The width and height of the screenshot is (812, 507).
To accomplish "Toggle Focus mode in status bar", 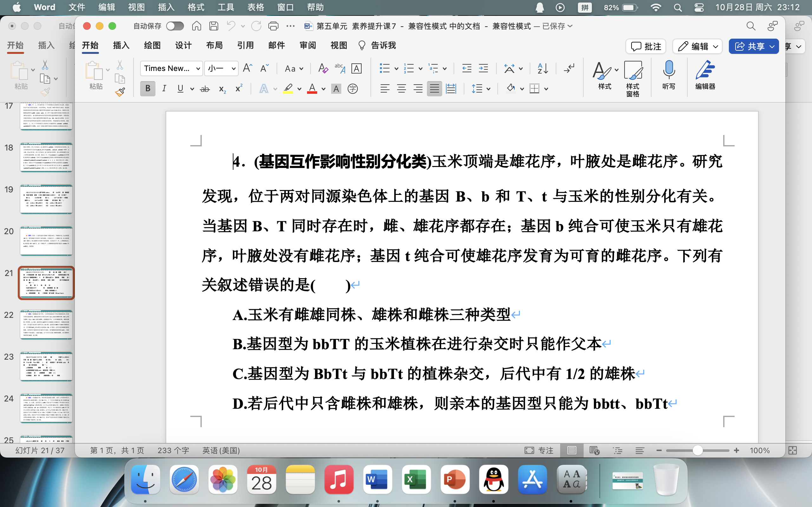I will 539,450.
